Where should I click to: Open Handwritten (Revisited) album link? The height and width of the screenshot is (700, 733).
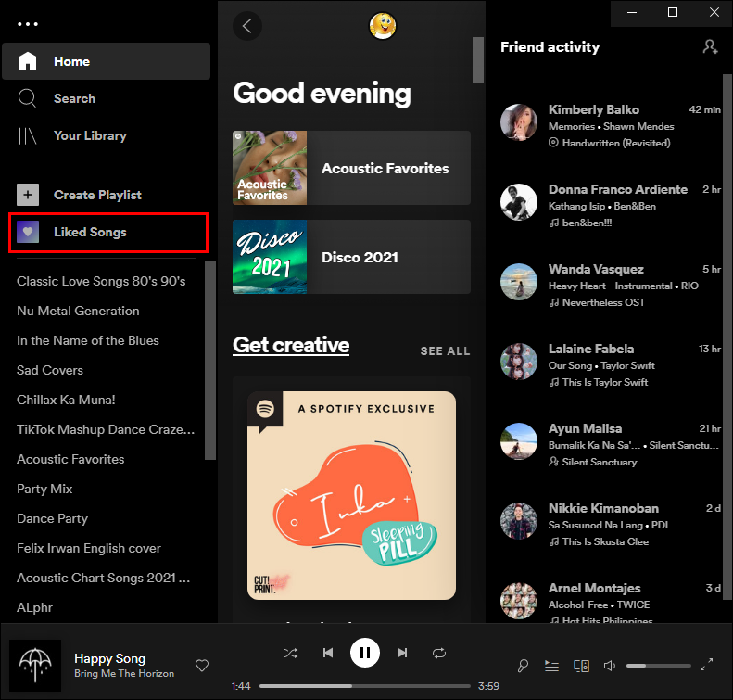click(x=616, y=143)
